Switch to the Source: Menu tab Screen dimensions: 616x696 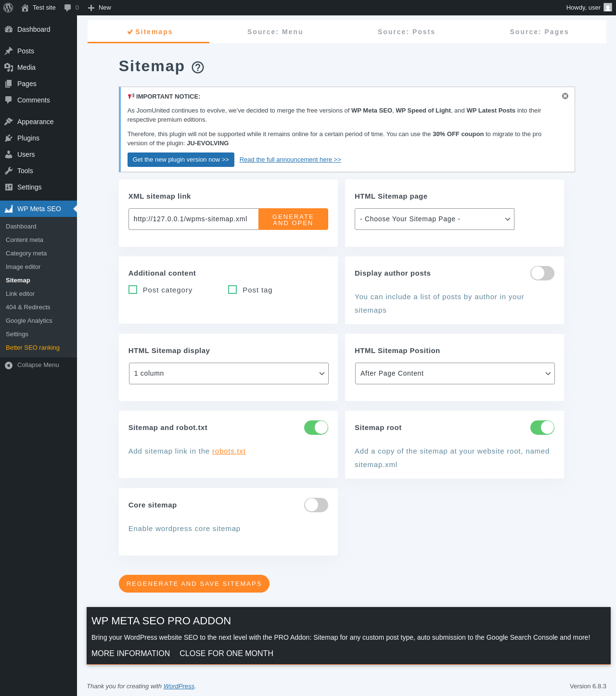(275, 32)
